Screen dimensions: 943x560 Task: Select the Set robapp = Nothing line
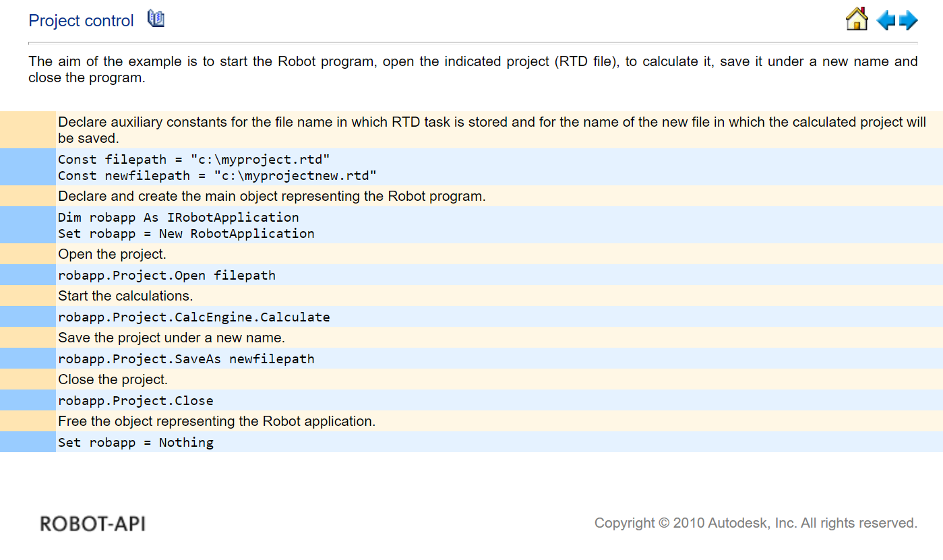click(138, 442)
